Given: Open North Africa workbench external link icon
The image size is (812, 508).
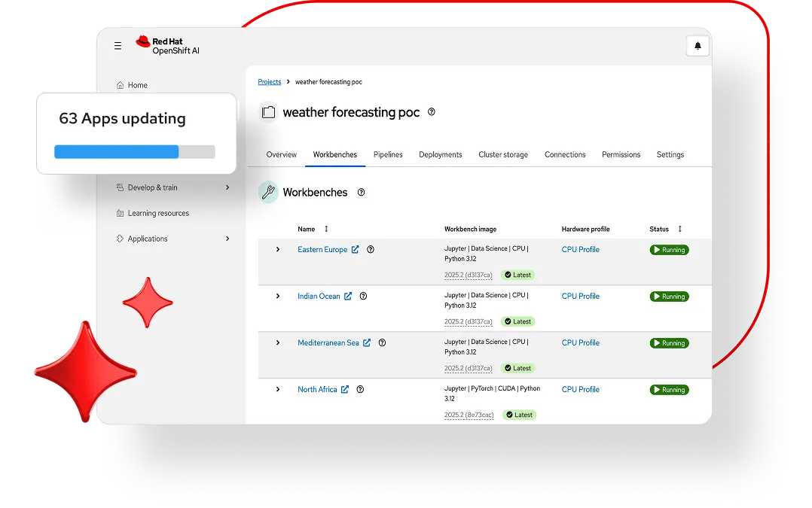Looking at the screenshot, I should (x=345, y=389).
